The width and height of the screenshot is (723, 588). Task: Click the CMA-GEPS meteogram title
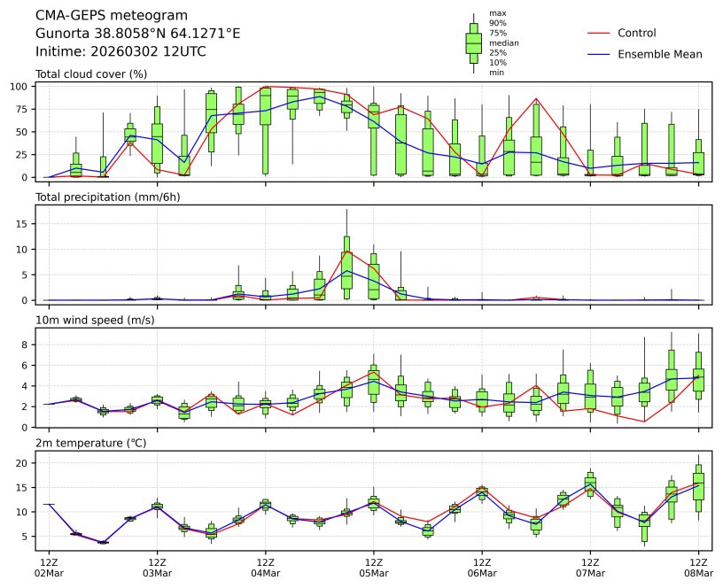[x=112, y=15]
